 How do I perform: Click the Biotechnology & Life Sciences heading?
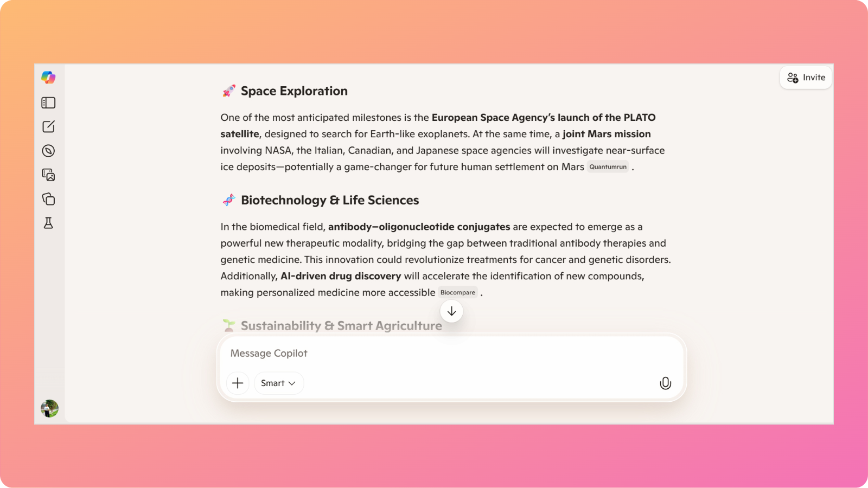pos(330,200)
